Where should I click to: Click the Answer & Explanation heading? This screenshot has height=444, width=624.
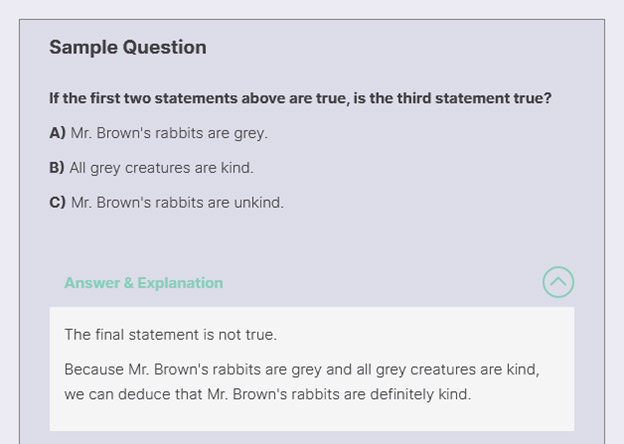click(x=143, y=283)
